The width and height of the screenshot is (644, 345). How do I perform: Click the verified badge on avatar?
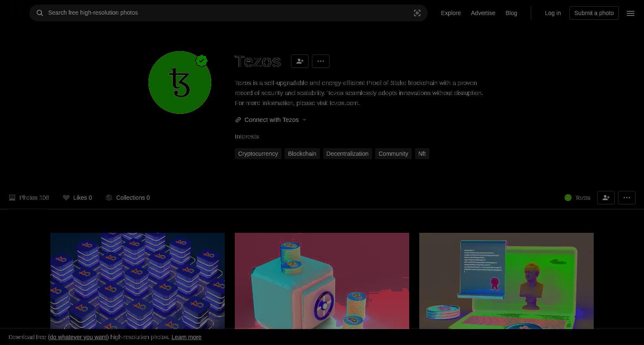[x=202, y=61]
